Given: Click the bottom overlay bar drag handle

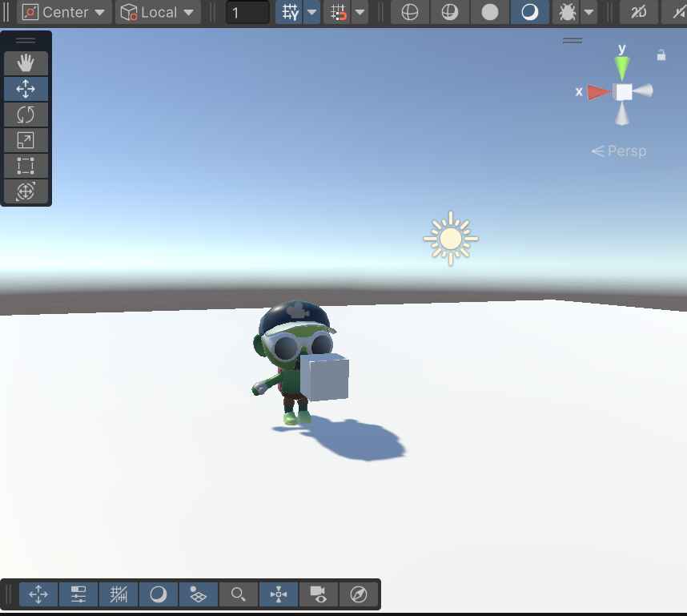Looking at the screenshot, I should point(8,594).
